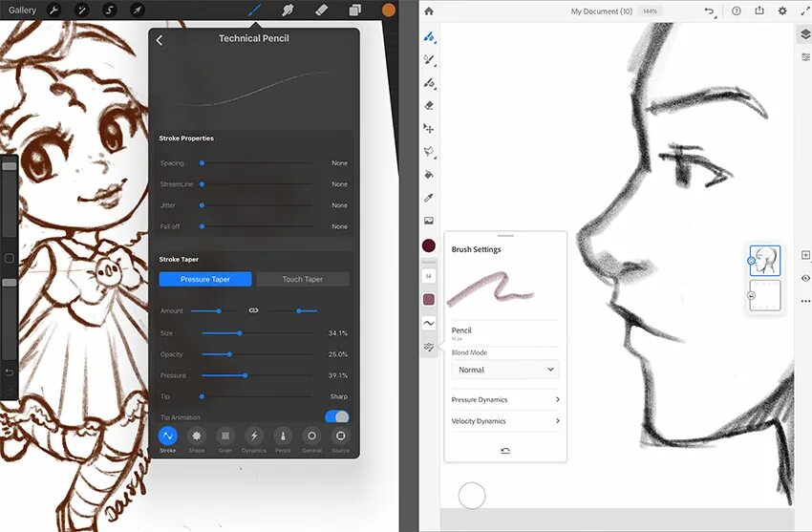Open Fresco Help question mark
This screenshot has width=812, height=532.
[x=736, y=11]
